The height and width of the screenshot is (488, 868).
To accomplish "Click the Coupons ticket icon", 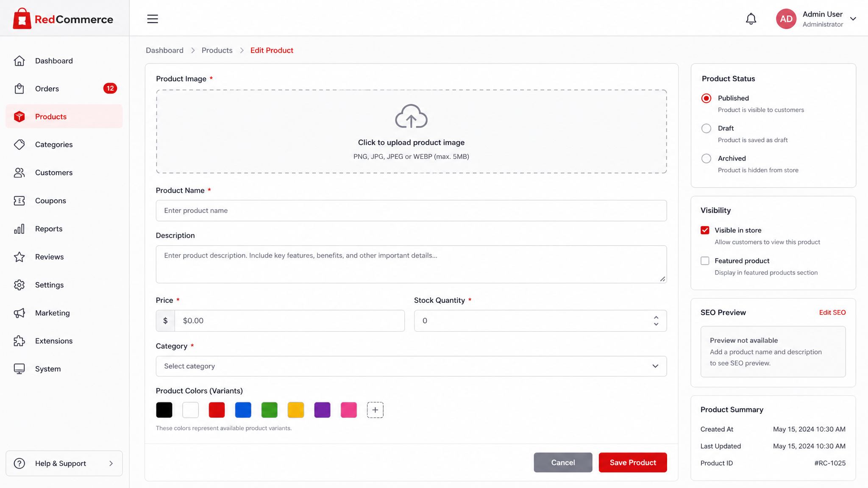I will coord(19,200).
